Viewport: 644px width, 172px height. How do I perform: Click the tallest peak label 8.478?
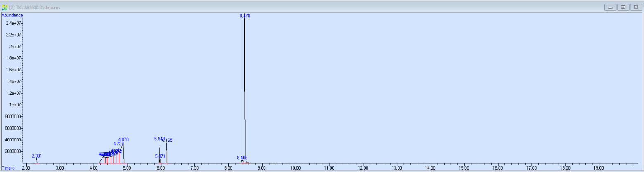point(245,16)
